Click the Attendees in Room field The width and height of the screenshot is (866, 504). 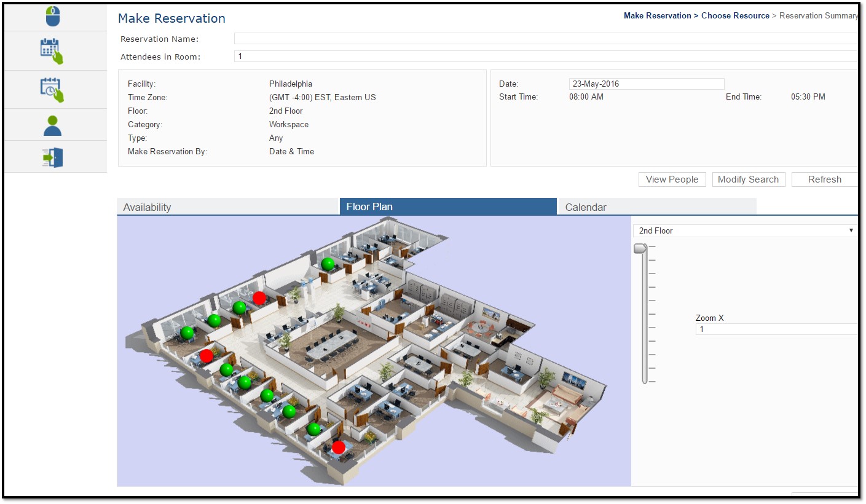point(545,57)
